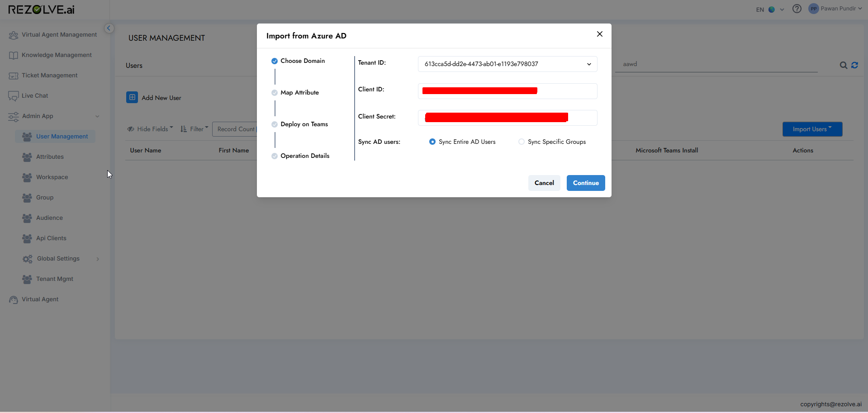This screenshot has width=868, height=413.
Task: Click the Continue button
Action: coord(586,183)
